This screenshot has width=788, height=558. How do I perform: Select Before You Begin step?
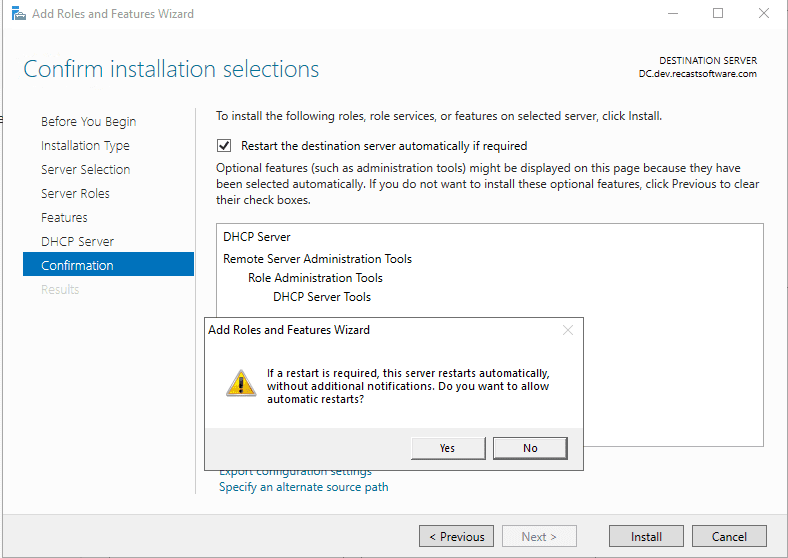click(x=88, y=121)
